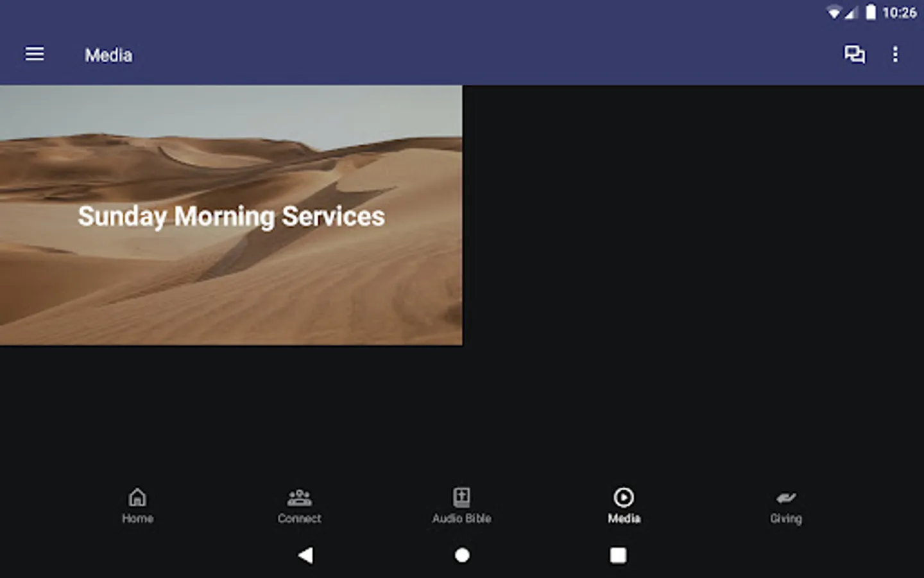Go to the Home tab

(137, 506)
